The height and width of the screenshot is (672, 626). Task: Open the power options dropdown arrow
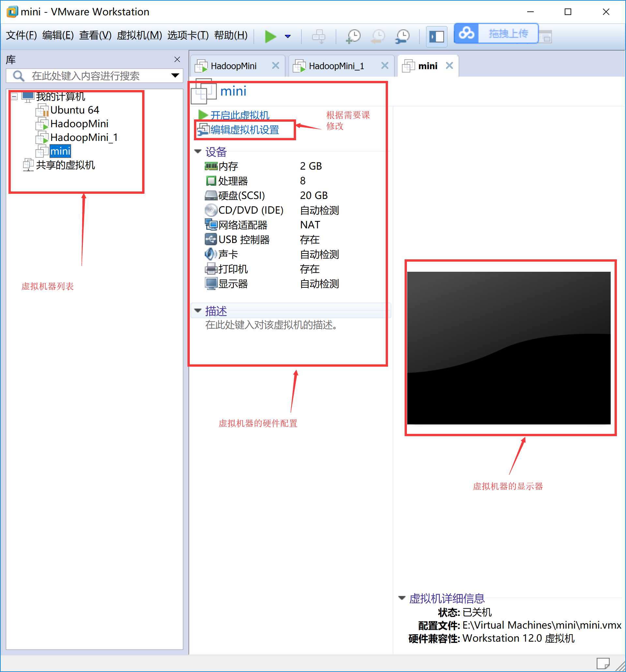tap(288, 36)
